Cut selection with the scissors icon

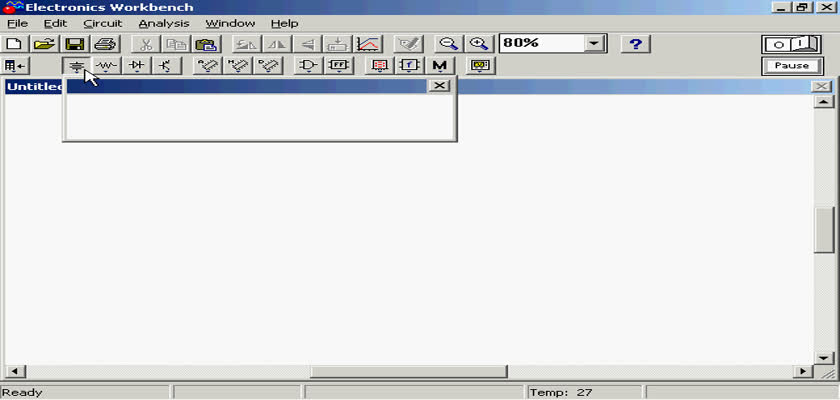[146, 43]
